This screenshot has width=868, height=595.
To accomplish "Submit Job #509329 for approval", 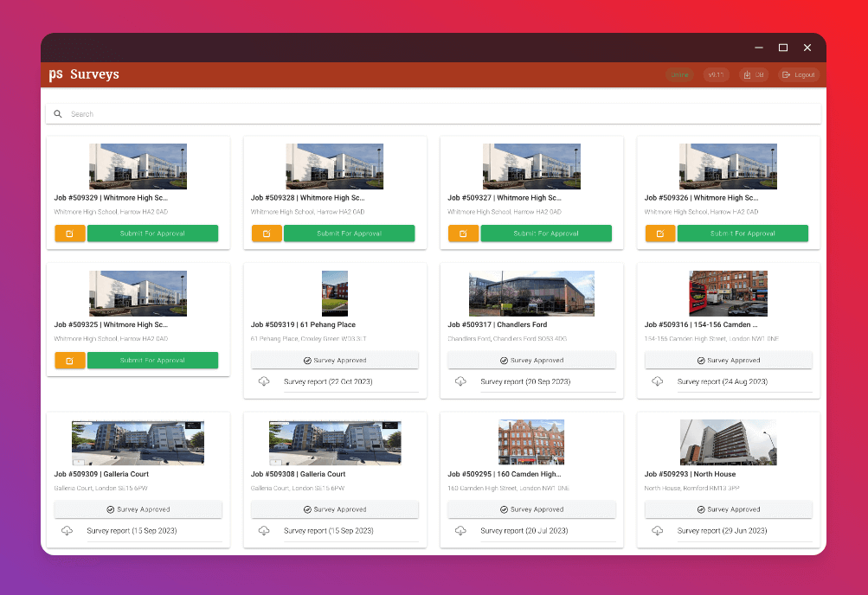I will (153, 234).
